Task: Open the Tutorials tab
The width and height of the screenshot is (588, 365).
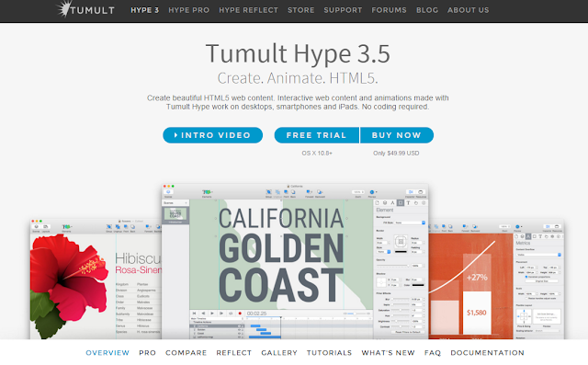Action: pos(329,353)
